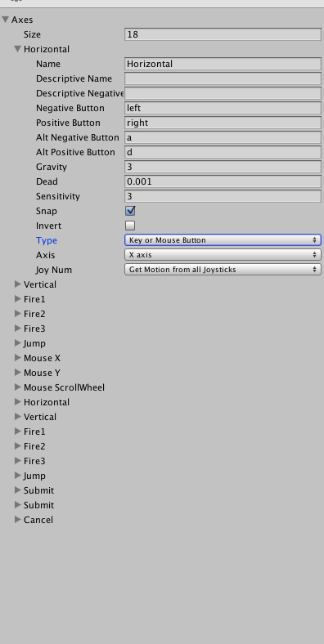Click the Size label under Axes

click(32, 34)
